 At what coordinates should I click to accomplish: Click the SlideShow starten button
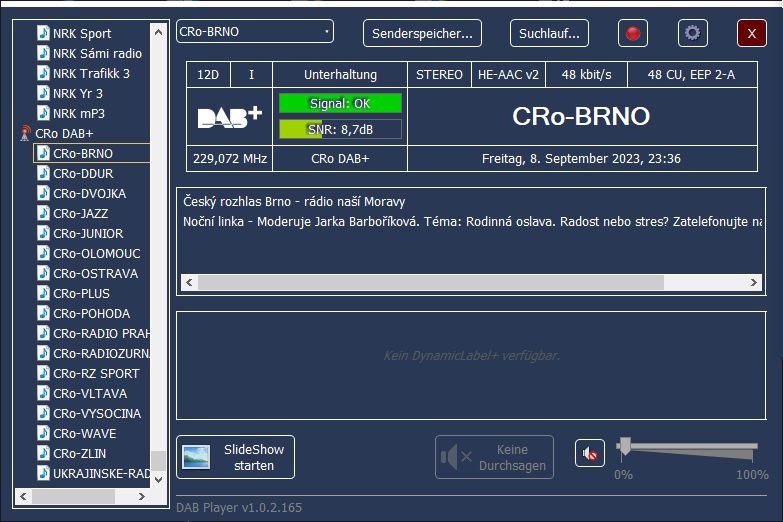click(235, 457)
